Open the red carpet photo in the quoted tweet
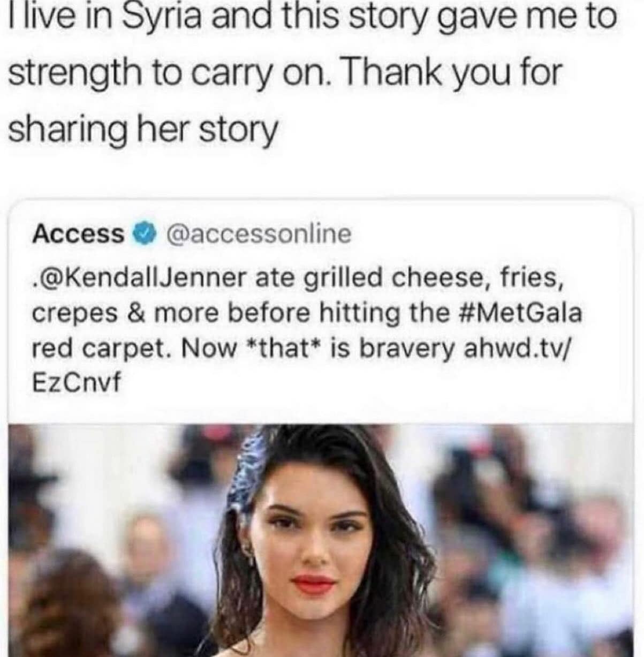644x657 pixels. (x=322, y=539)
